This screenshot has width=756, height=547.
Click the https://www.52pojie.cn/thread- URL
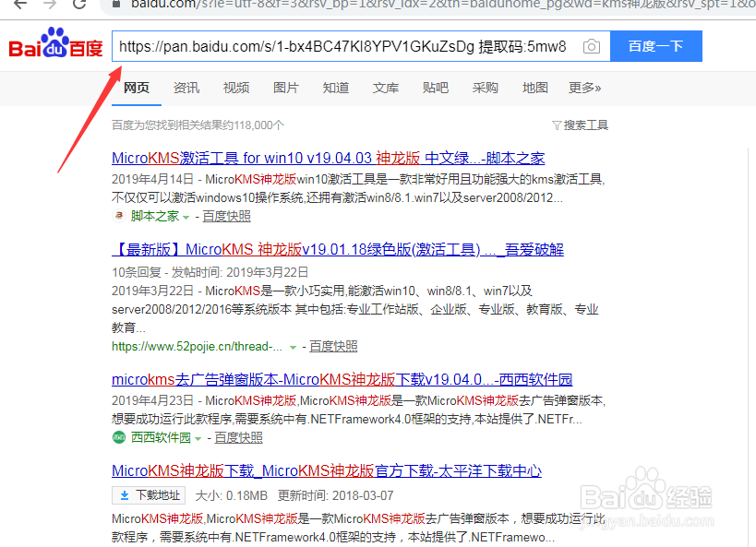click(197, 347)
